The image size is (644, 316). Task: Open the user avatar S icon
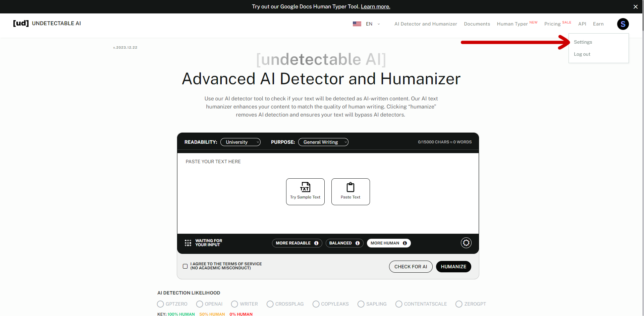click(623, 24)
